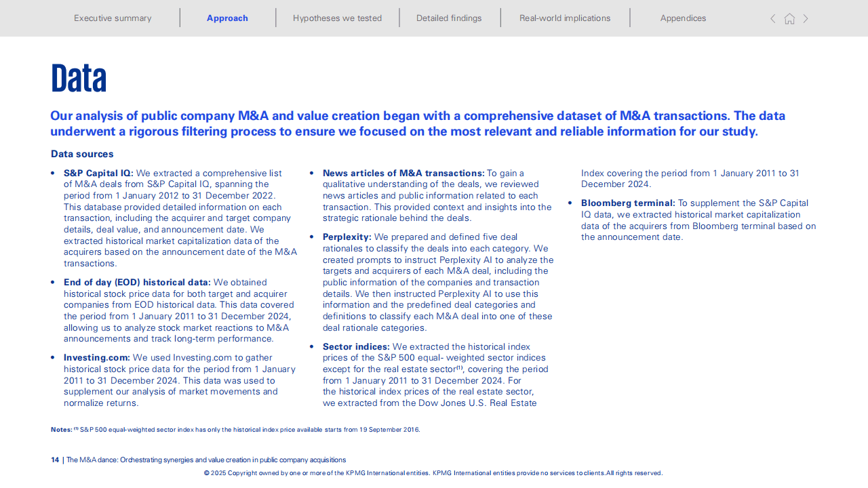
Task: Go to the previous page arrow
Action: (x=772, y=19)
